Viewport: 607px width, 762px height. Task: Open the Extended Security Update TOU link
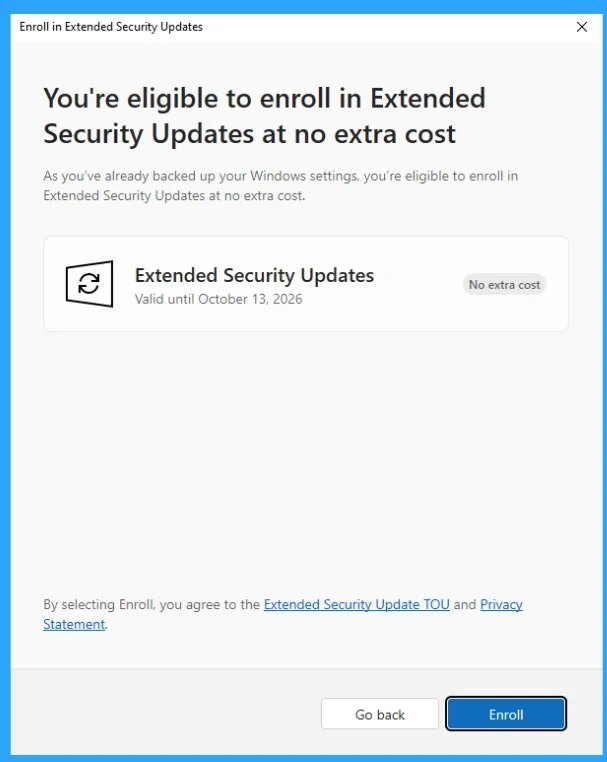click(356, 605)
